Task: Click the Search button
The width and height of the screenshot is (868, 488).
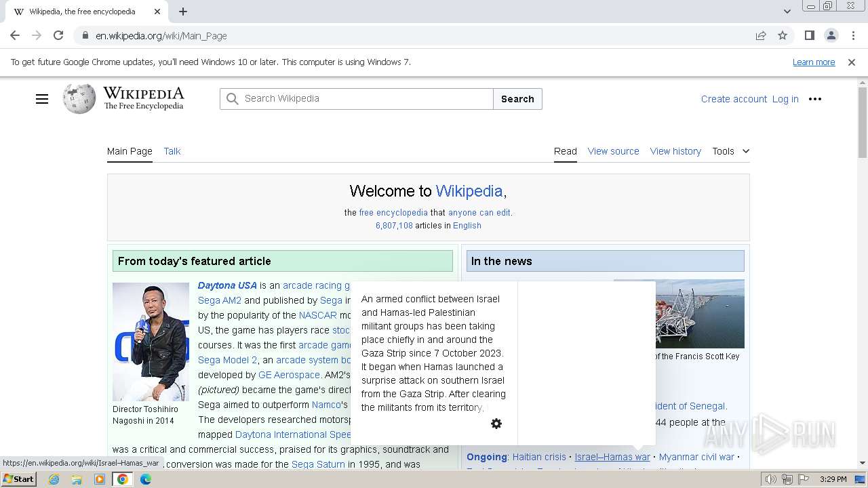Action: coord(517,99)
